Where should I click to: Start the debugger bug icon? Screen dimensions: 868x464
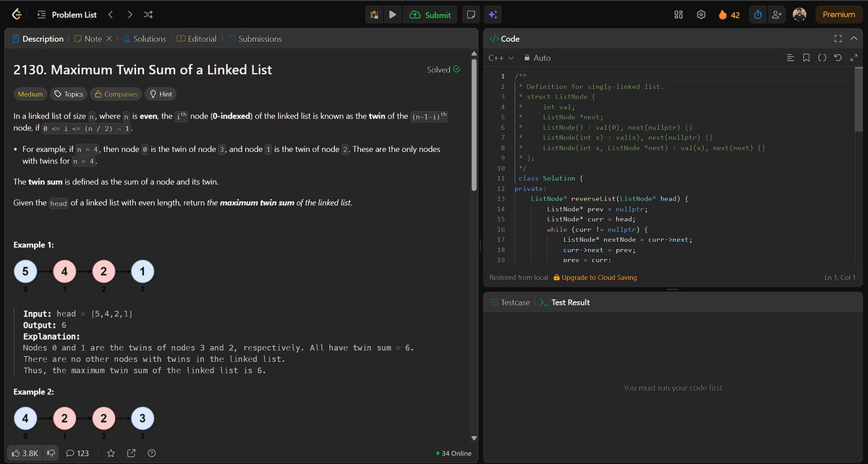pos(375,14)
